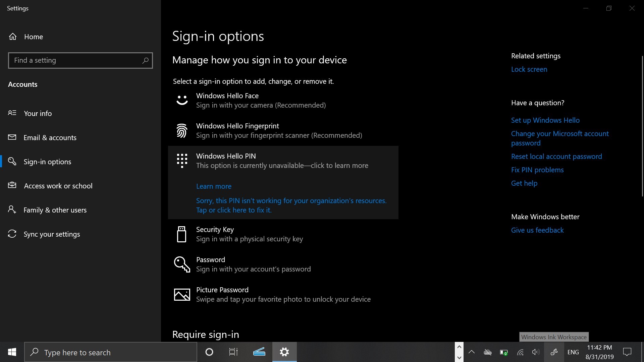This screenshot has width=644, height=362.
Task: Select Sign-in options in sidebar
Action: tap(80, 162)
